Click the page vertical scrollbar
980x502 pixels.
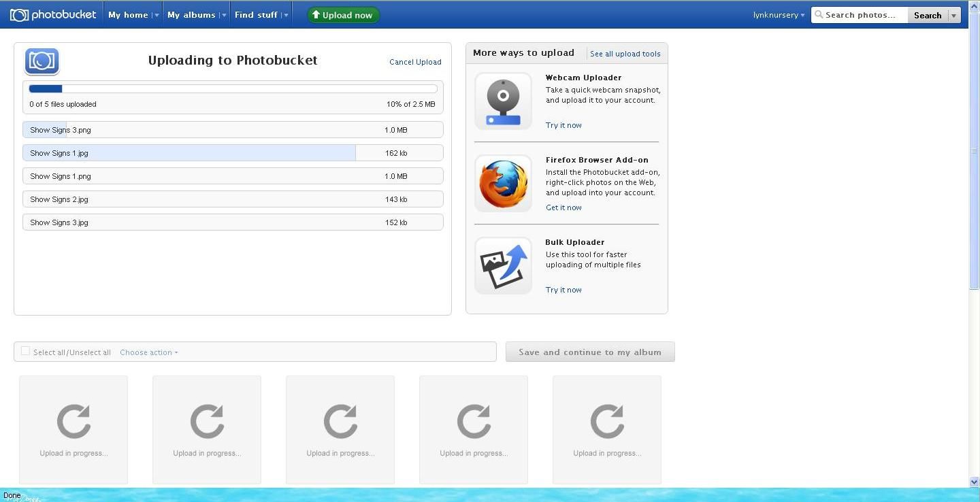(974, 150)
